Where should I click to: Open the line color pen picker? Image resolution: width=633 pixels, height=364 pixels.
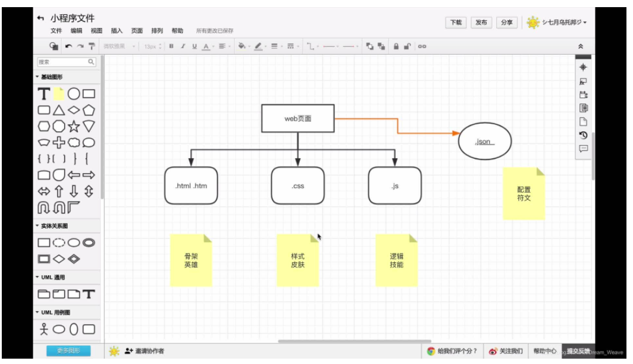pyautogui.click(x=260, y=46)
